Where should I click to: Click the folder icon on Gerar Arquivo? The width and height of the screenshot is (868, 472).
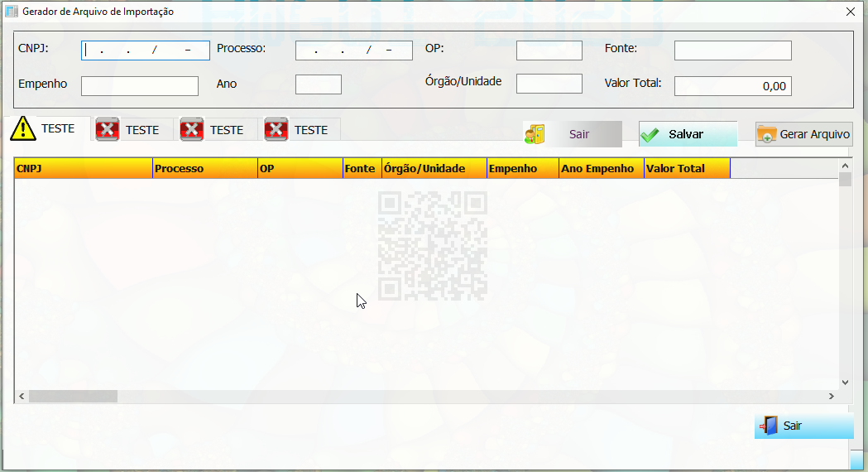(767, 134)
